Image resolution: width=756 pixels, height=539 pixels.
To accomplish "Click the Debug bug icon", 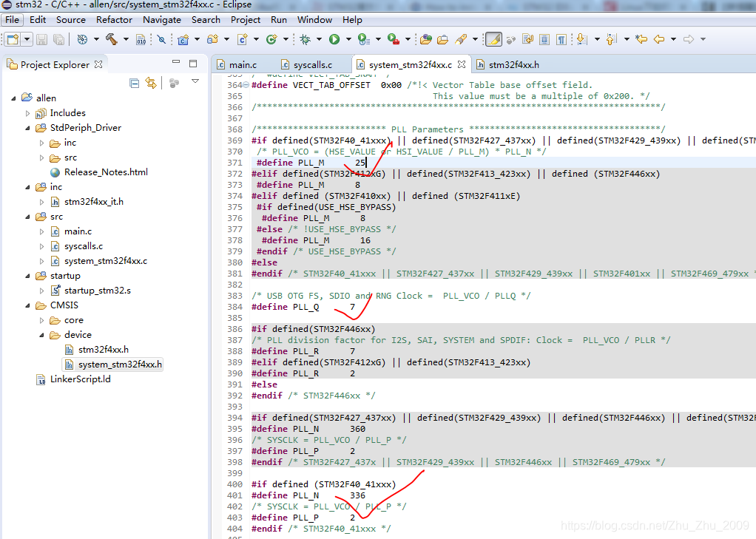I will [306, 39].
